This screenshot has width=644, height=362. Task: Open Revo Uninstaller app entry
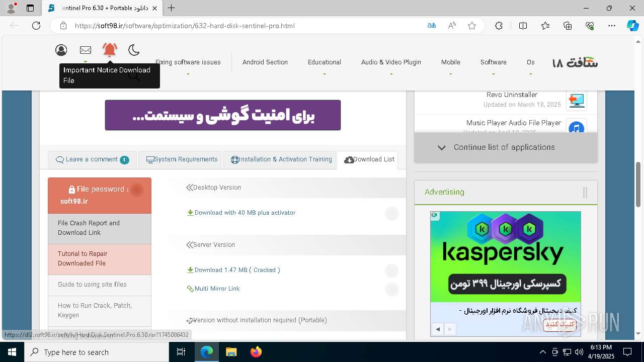(x=512, y=95)
